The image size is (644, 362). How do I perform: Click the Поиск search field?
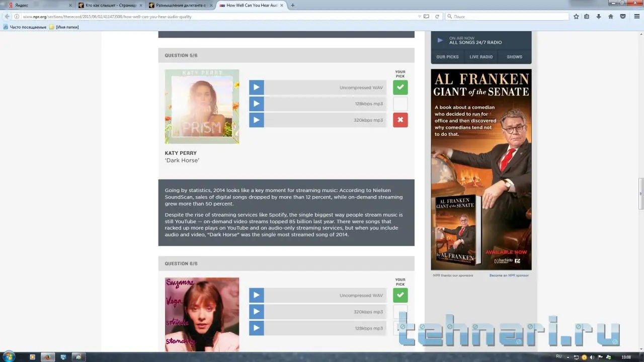(x=507, y=17)
